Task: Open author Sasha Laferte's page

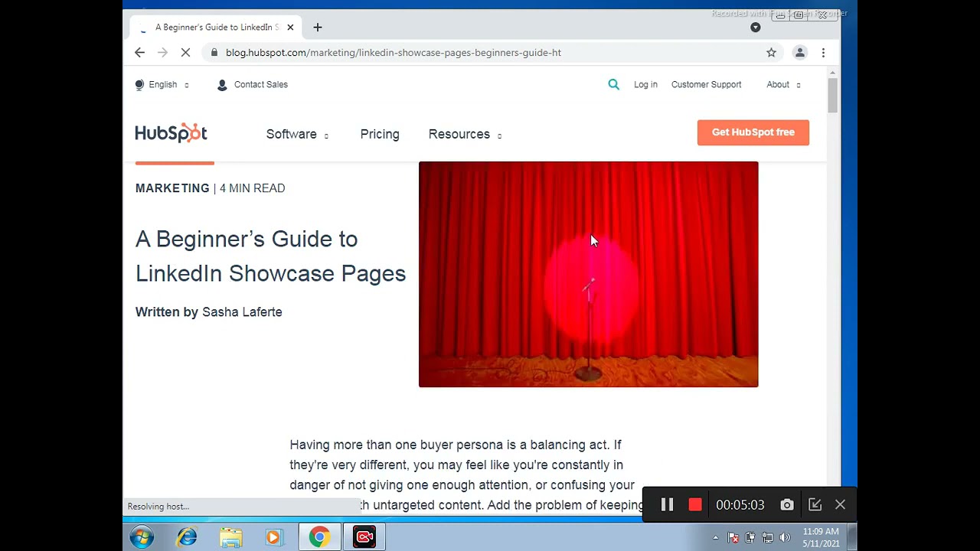Action: (x=242, y=312)
